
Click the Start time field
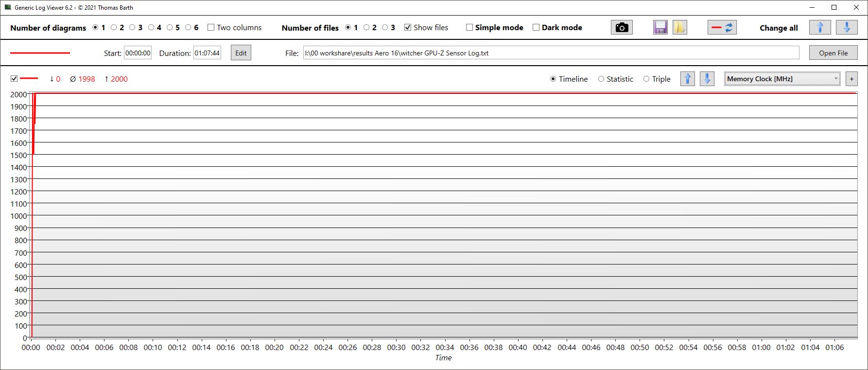(x=138, y=53)
